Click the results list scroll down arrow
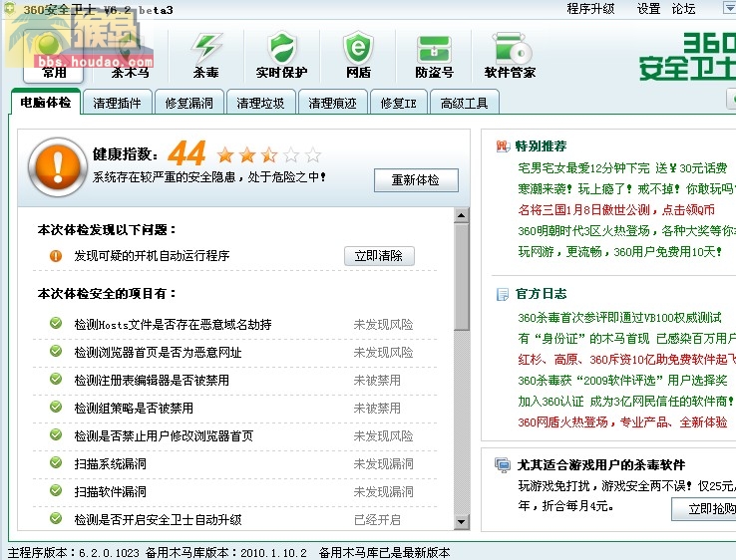This screenshot has width=736, height=560. pyautogui.click(x=462, y=522)
